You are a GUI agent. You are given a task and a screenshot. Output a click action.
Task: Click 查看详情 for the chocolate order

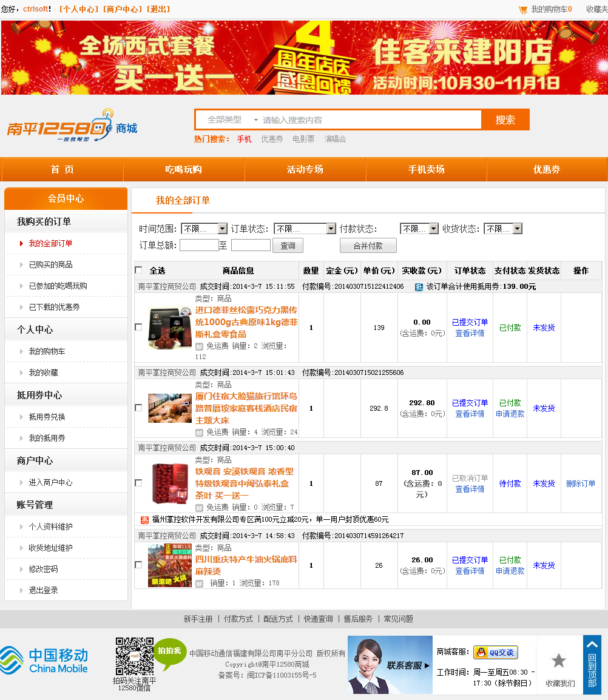[470, 333]
